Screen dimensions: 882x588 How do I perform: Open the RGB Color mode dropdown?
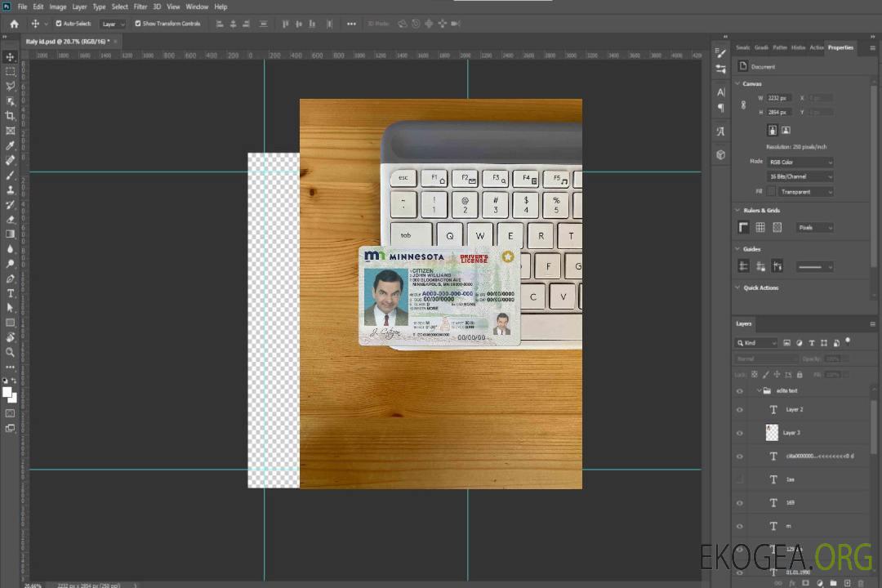point(800,162)
